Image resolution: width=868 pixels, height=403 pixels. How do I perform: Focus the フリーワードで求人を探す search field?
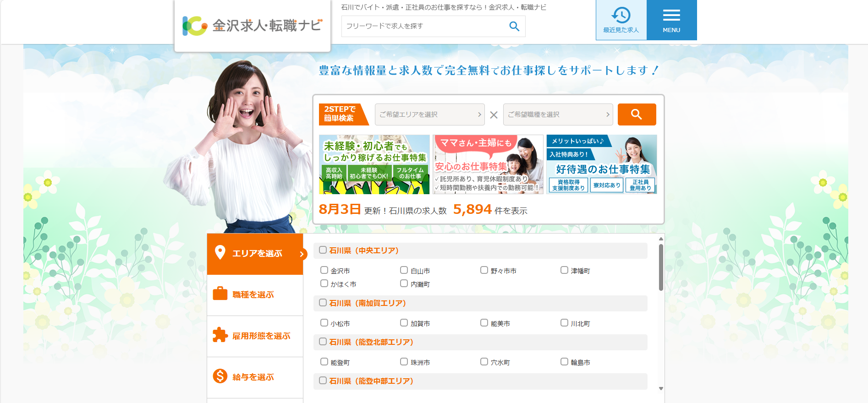coord(424,27)
